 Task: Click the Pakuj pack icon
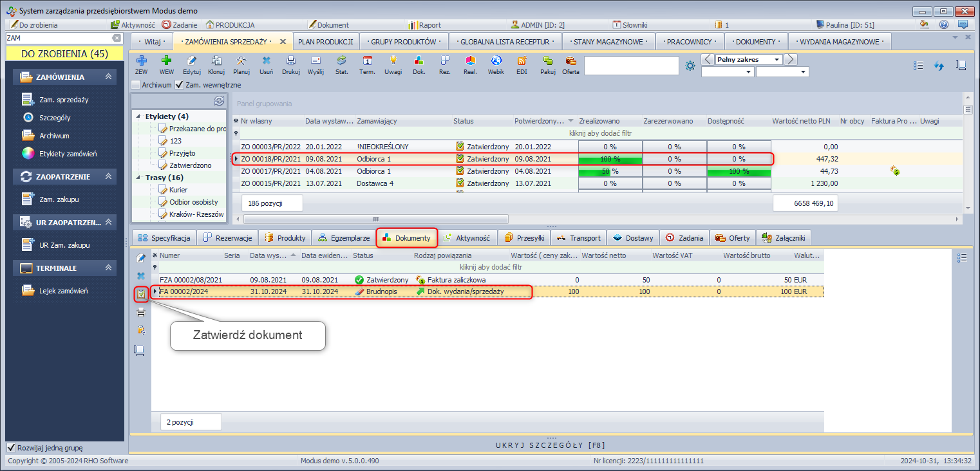pos(548,61)
